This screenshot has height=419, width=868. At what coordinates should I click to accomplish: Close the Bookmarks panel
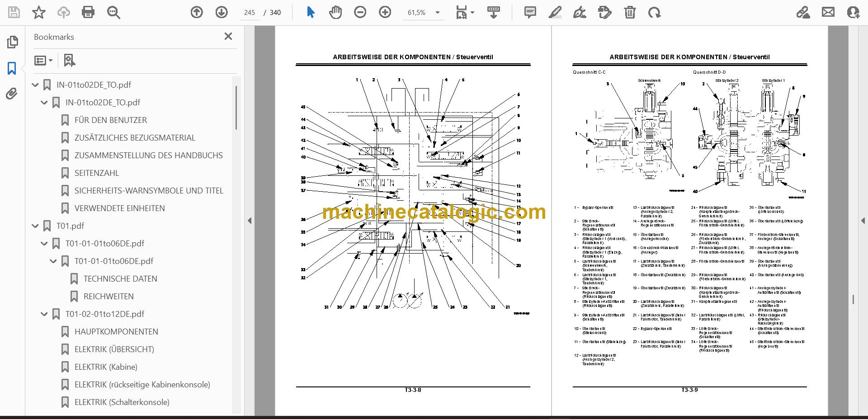tap(228, 36)
